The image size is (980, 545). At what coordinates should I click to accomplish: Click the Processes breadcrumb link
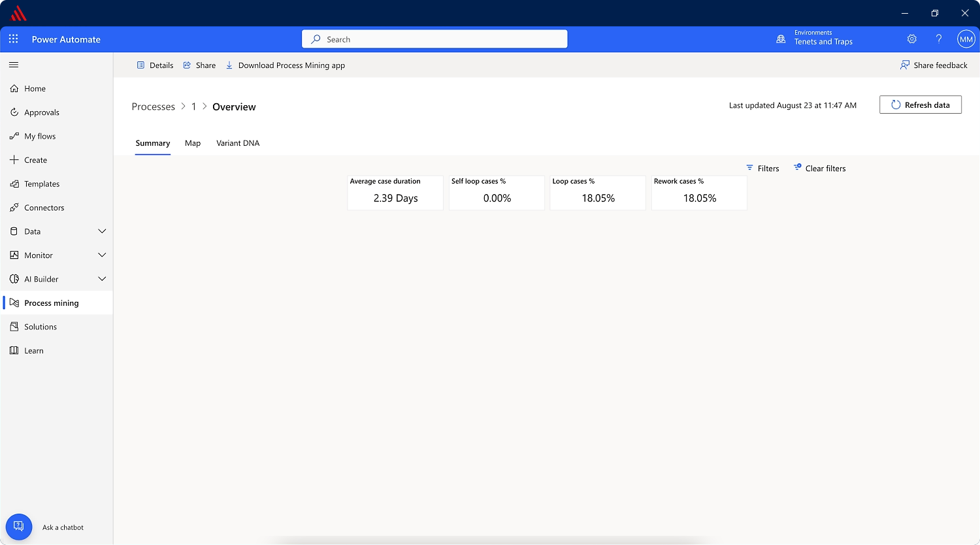click(154, 107)
